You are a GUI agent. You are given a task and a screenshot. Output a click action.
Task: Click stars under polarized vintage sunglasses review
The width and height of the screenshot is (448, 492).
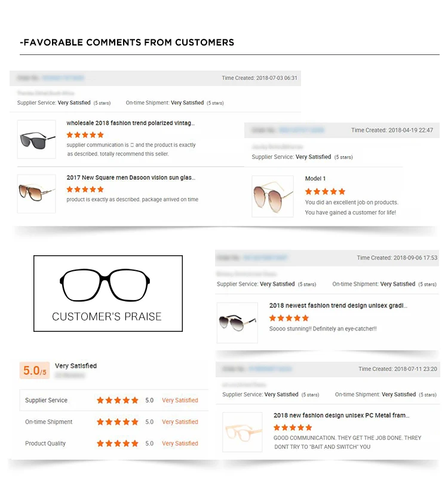coord(85,135)
